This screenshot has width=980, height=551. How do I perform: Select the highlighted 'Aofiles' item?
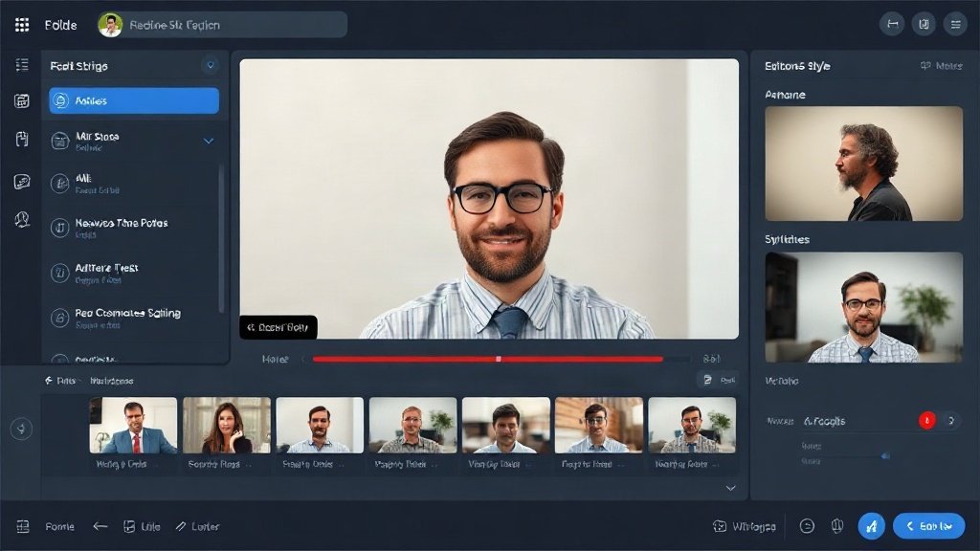coord(134,100)
